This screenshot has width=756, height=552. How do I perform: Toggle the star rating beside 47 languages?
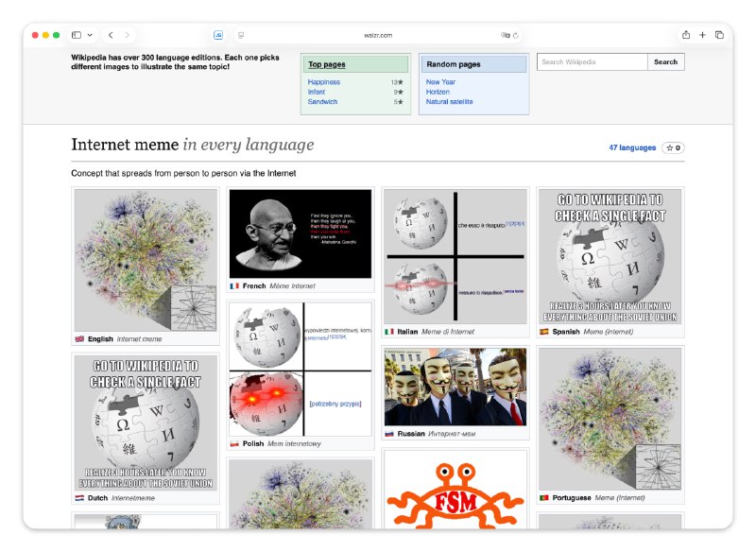click(673, 147)
